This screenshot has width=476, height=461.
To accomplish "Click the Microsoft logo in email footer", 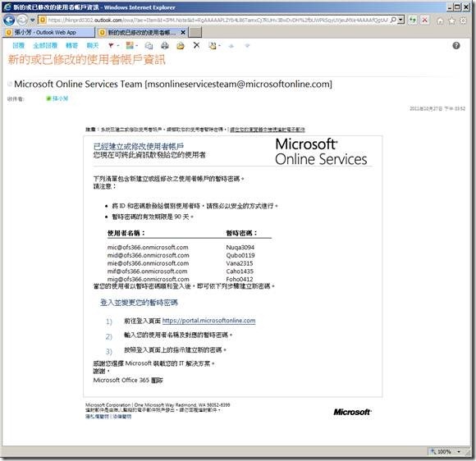I will pos(352,412).
